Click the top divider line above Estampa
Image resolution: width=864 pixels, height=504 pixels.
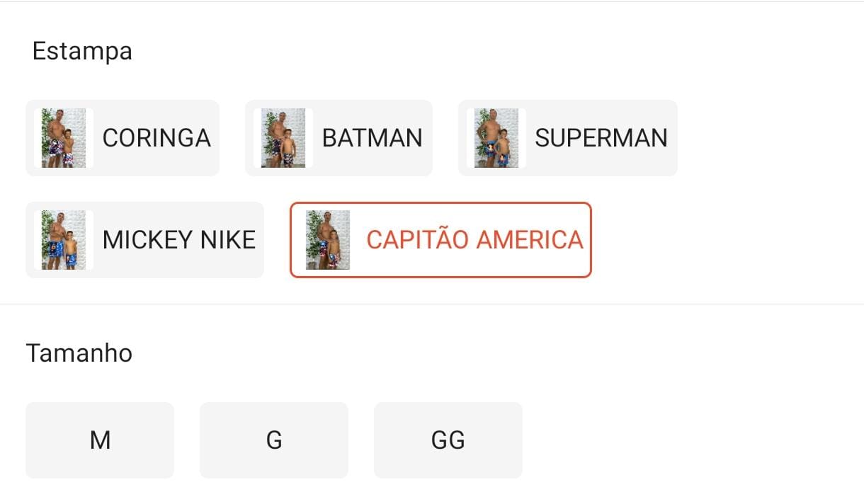(x=432, y=2)
